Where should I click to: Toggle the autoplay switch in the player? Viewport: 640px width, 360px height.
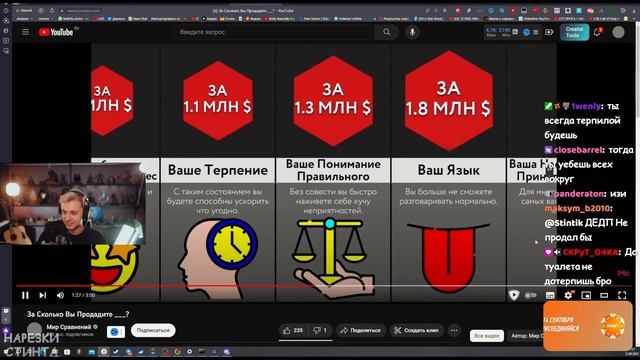531,295
